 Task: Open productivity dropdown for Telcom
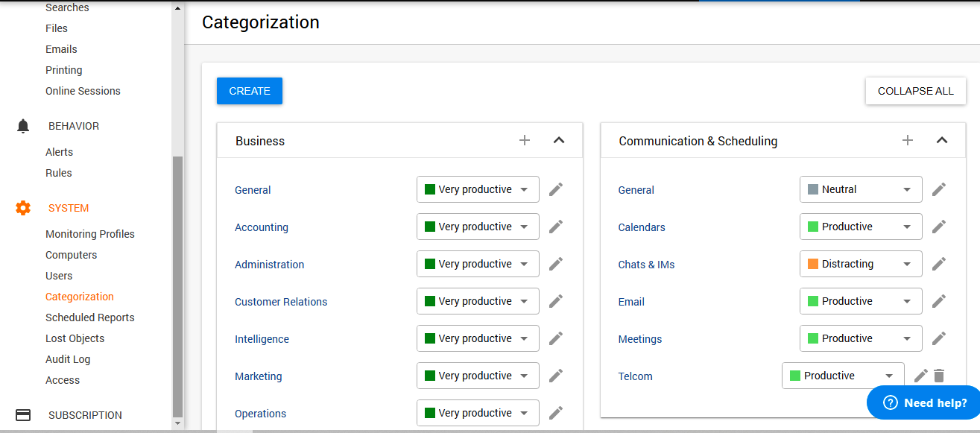843,376
